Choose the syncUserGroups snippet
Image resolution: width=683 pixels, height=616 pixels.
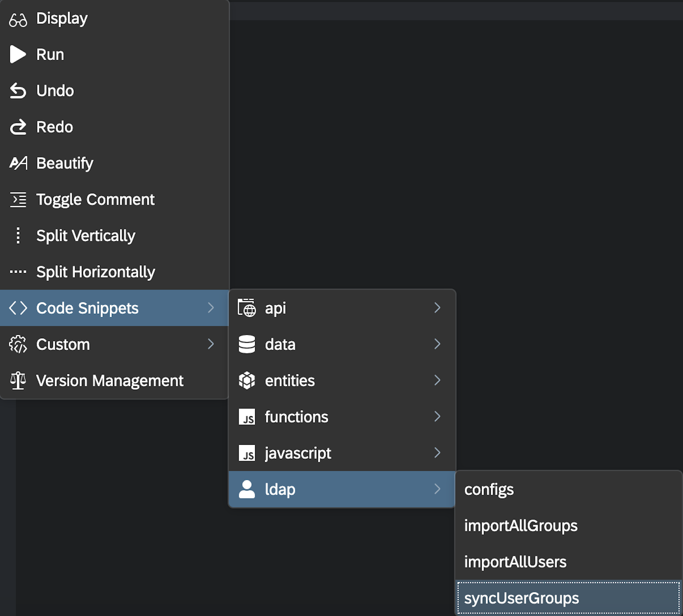point(522,597)
